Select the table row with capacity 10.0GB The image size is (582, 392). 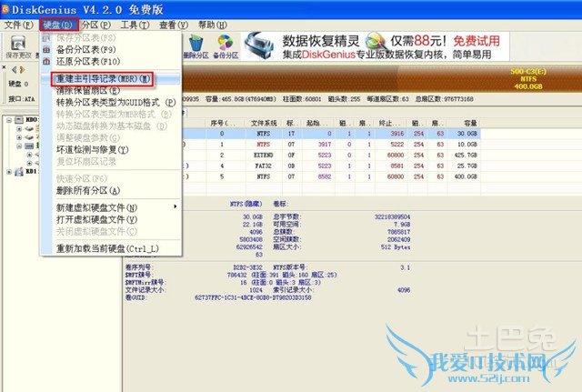coord(332,144)
